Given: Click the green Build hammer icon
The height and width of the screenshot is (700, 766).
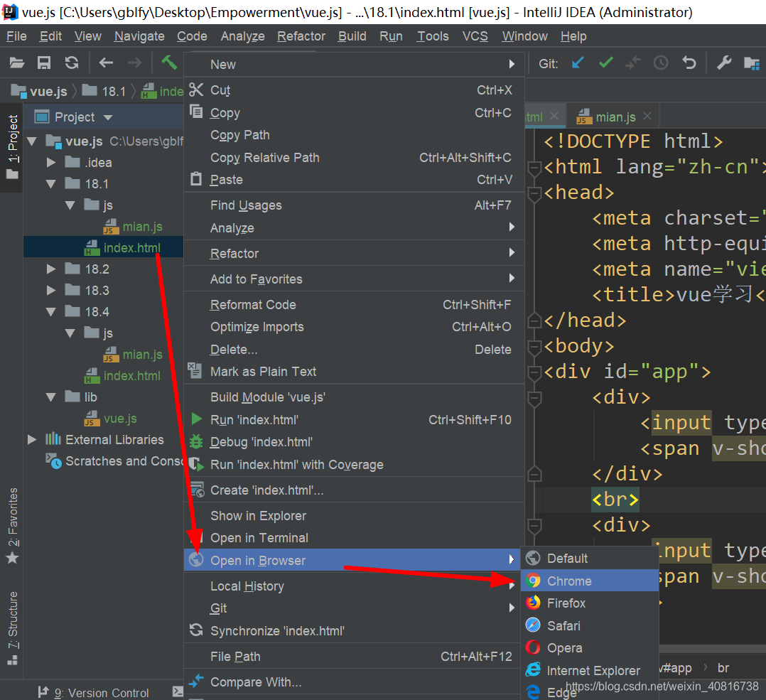Looking at the screenshot, I should click(x=169, y=62).
